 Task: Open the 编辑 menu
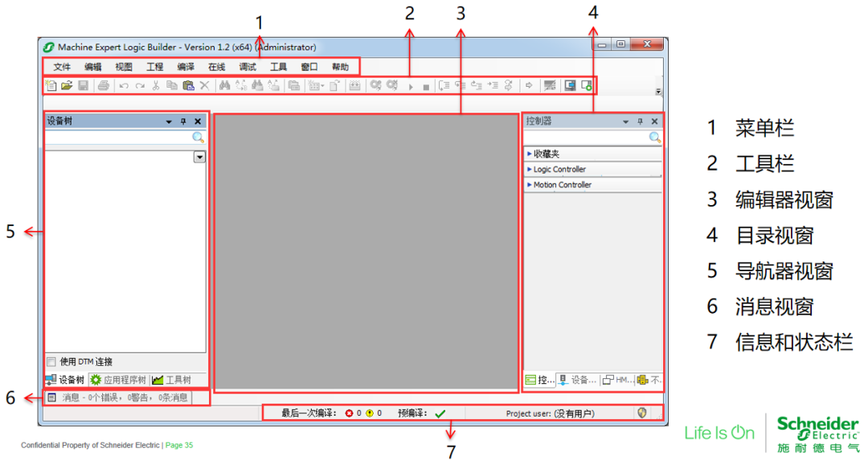pos(93,67)
